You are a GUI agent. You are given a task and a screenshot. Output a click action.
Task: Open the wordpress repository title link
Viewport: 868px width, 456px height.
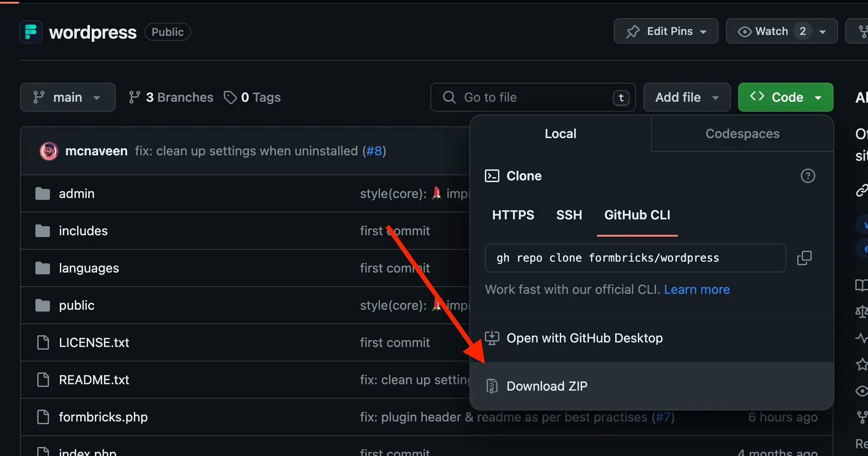click(93, 32)
